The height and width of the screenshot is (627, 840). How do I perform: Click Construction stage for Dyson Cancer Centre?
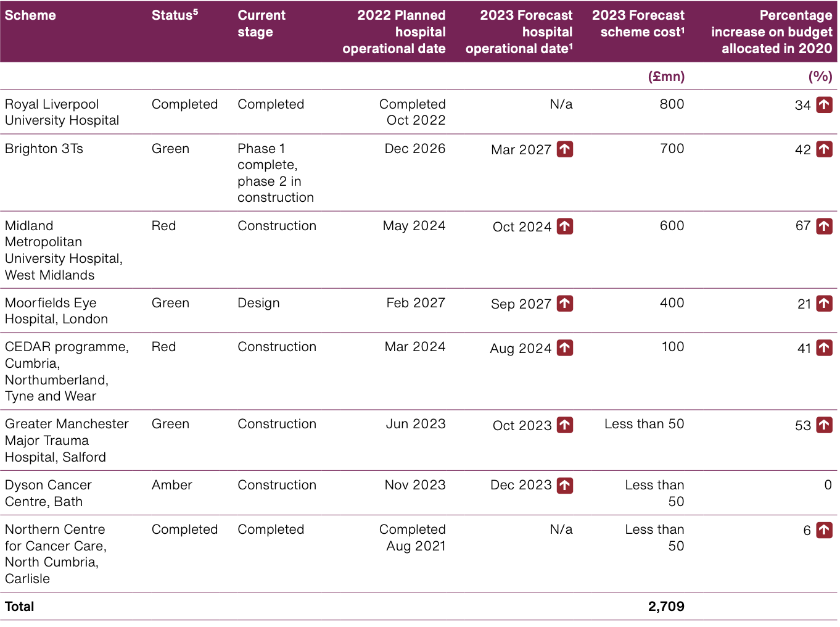(277, 485)
